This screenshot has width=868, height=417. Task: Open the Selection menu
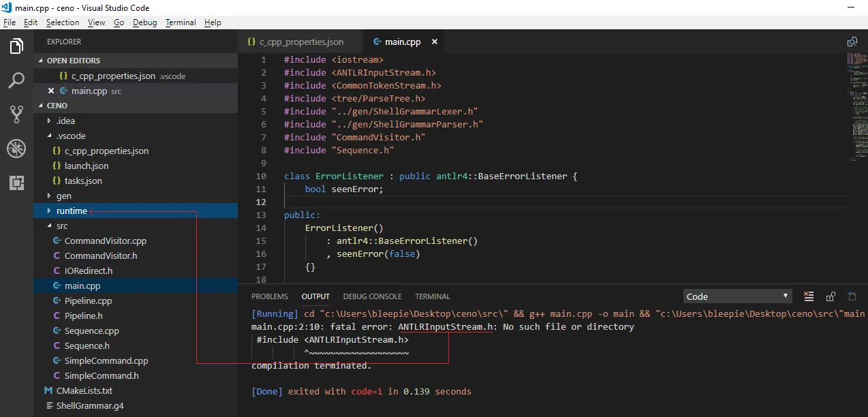point(63,22)
